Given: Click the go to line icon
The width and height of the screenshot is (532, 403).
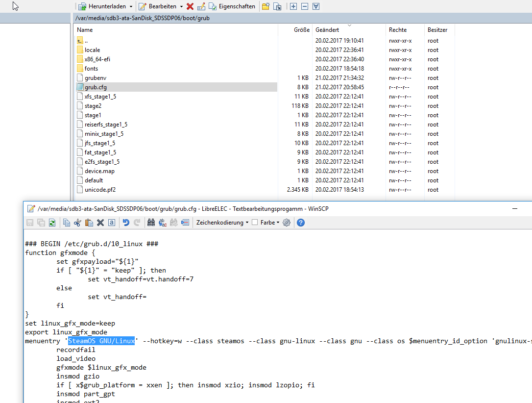Looking at the screenshot, I should [x=185, y=223].
